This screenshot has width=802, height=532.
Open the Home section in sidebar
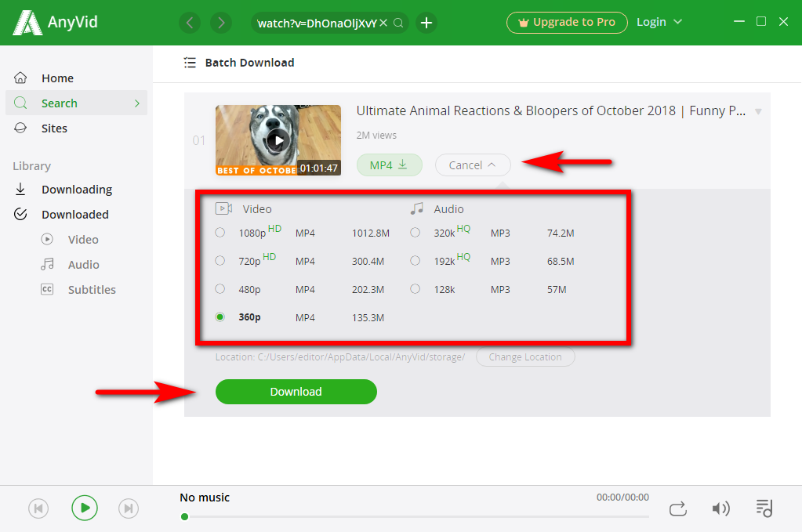[57, 78]
